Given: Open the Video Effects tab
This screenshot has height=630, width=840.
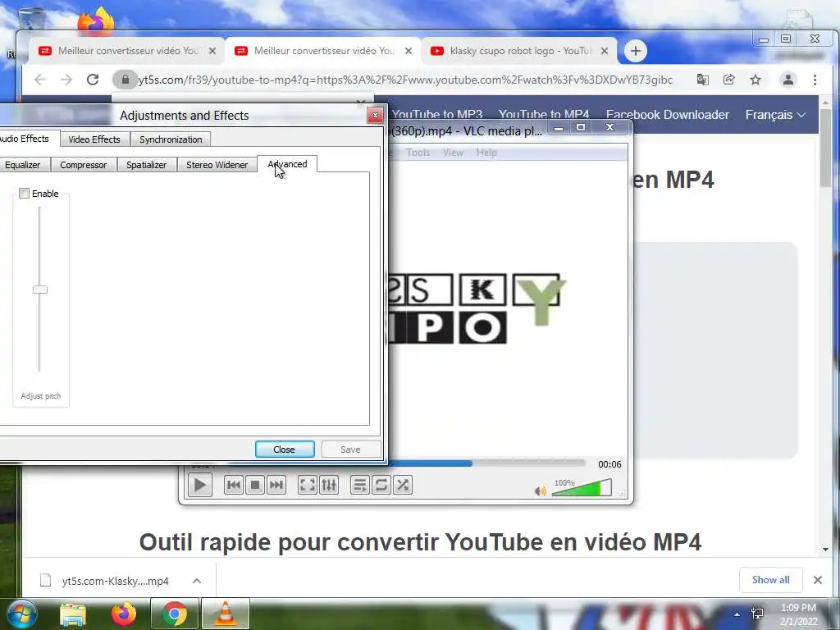Looking at the screenshot, I should (94, 139).
